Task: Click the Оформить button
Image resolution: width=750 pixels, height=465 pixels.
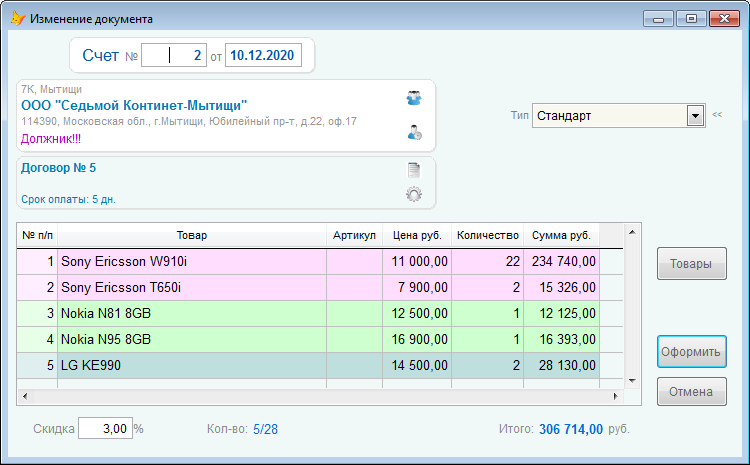Action: [692, 352]
